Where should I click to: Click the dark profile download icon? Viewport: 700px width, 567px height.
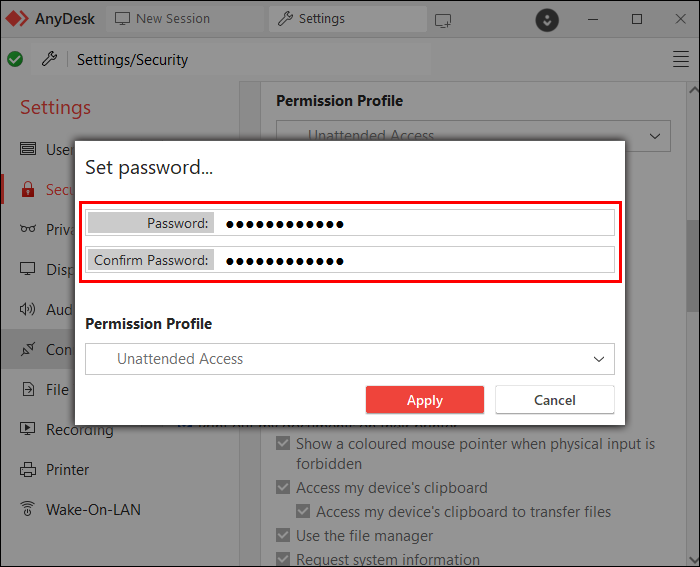point(547,19)
